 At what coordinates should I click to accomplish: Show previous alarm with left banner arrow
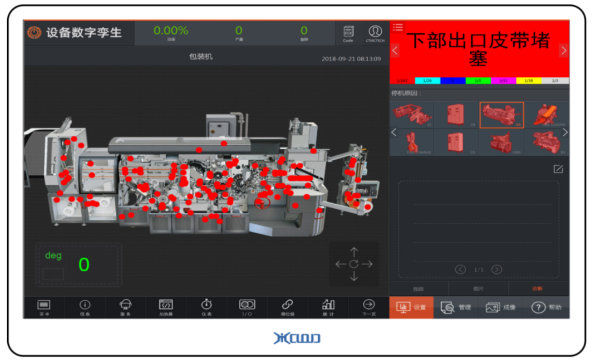point(395,51)
